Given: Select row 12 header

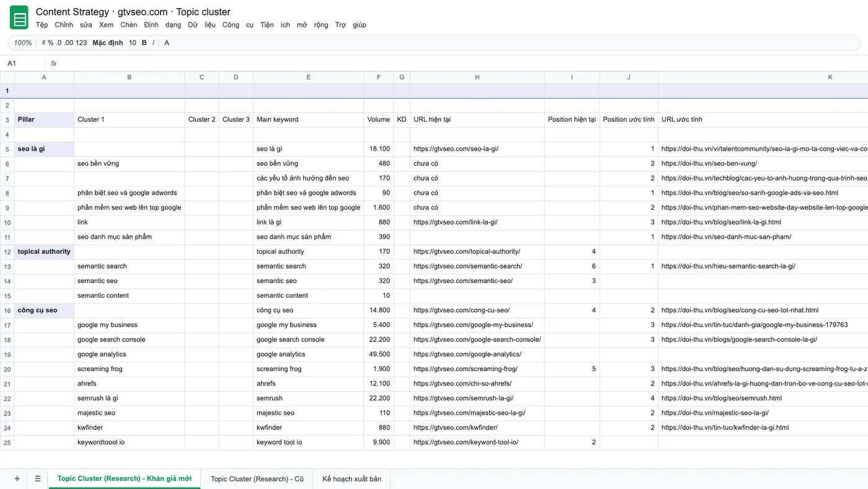Looking at the screenshot, I should (7, 251).
